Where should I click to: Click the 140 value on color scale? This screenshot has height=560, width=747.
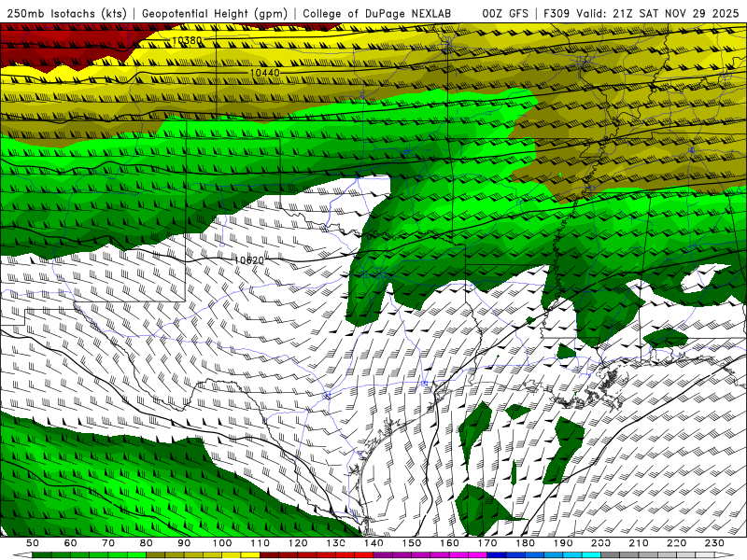373,543
